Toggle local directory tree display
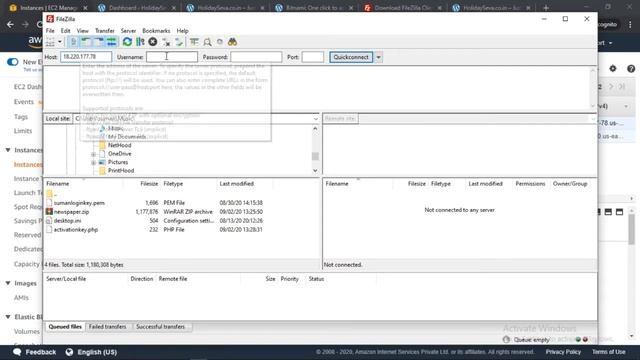Viewport: 640px width, 360px height. (x=86, y=42)
